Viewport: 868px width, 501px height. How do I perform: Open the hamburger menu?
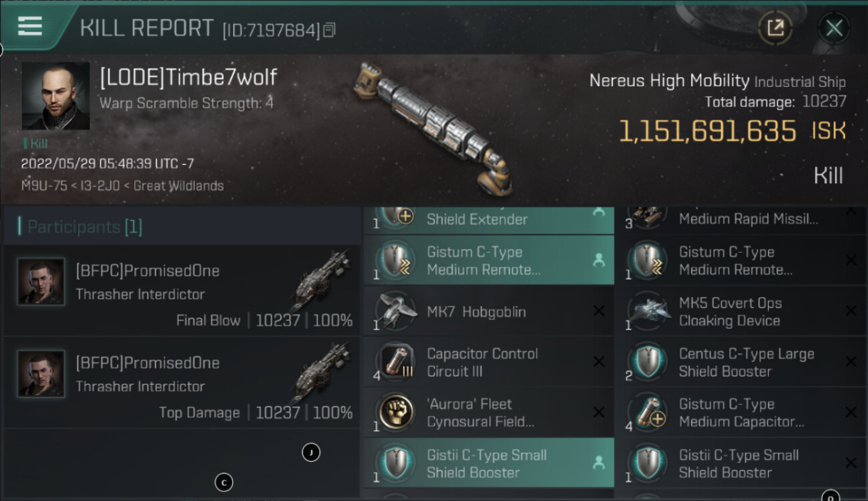pyautogui.click(x=30, y=27)
